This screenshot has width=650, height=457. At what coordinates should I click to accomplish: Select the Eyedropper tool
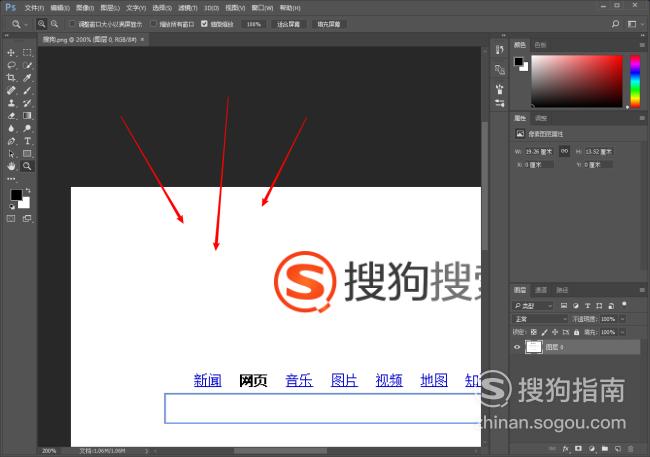[x=27, y=78]
